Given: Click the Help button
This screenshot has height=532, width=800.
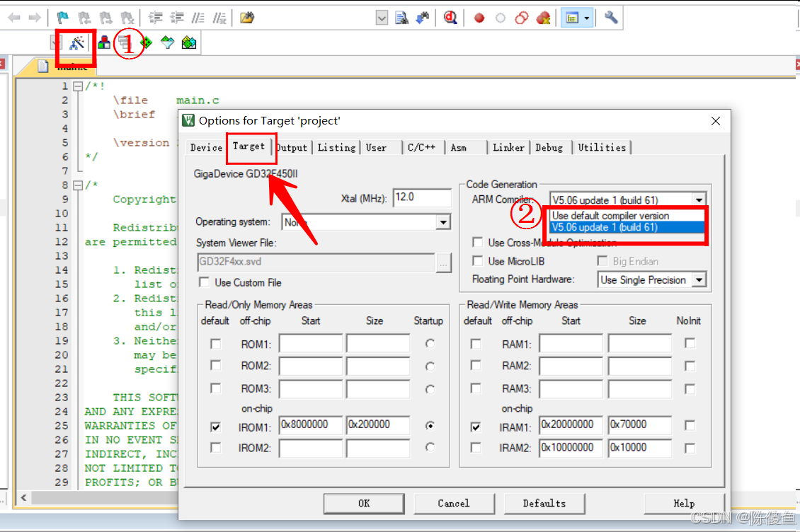Looking at the screenshot, I should (684, 504).
